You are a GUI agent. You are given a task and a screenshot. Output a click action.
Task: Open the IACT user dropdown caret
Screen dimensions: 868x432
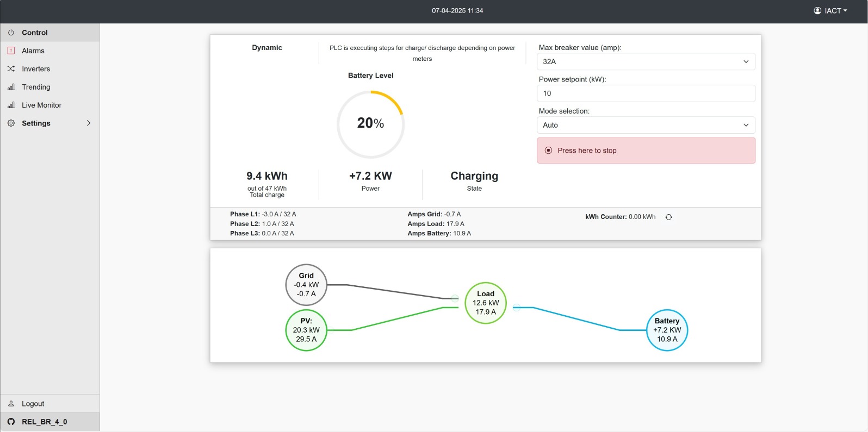[845, 10]
